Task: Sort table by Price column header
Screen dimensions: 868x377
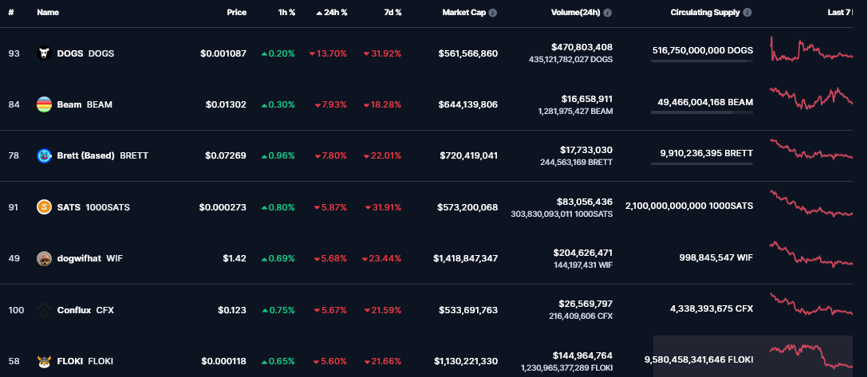Action: [235, 13]
